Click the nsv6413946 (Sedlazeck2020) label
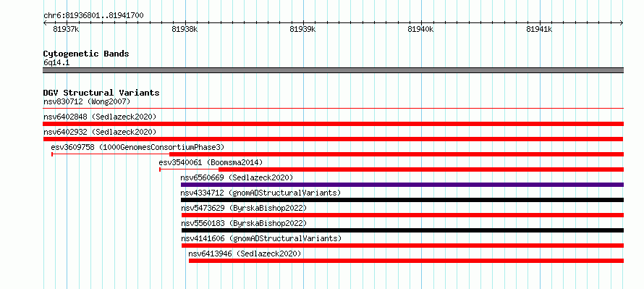The width and height of the screenshot is (644, 289). tap(245, 254)
